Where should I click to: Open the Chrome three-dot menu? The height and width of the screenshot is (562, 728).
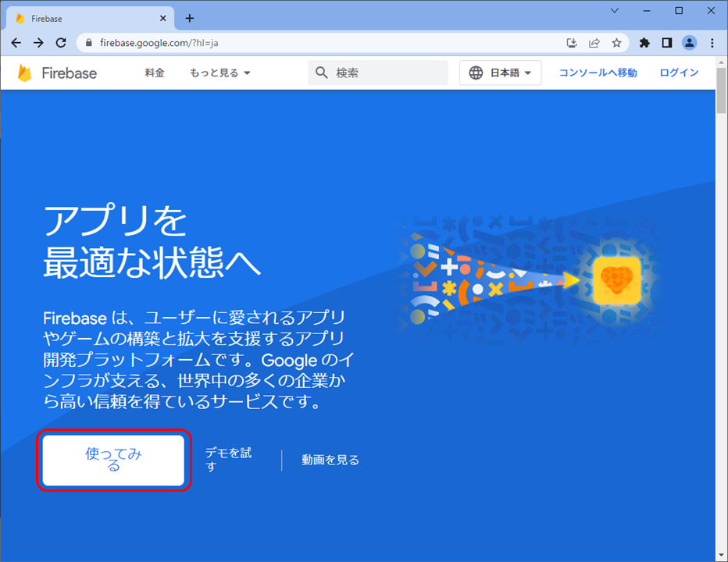click(x=712, y=43)
